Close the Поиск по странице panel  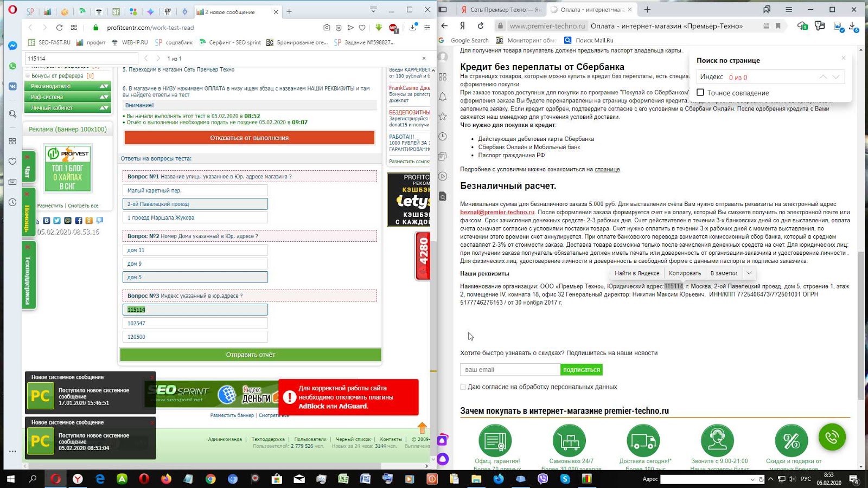click(844, 58)
